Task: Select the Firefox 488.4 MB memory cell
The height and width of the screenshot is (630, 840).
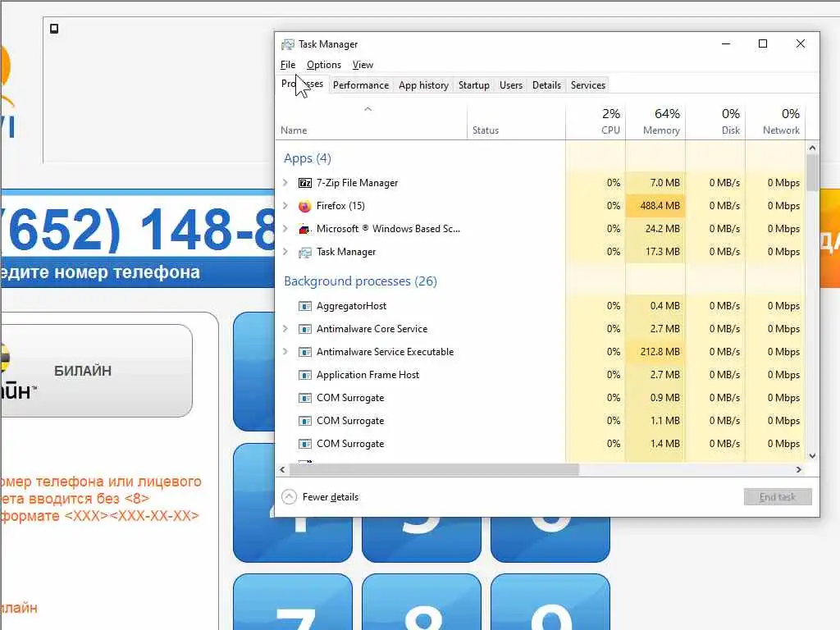Action: (x=655, y=206)
